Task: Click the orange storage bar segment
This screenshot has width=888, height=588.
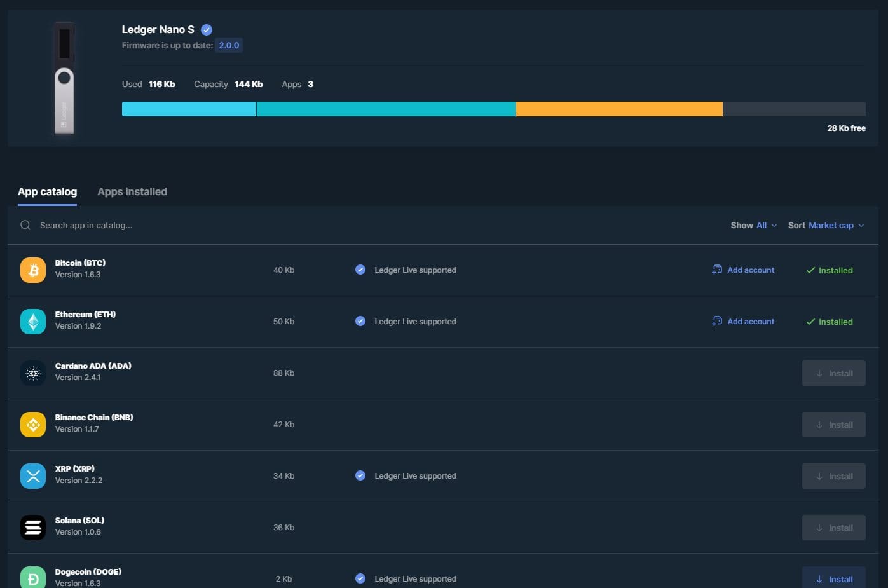Action: pos(619,109)
